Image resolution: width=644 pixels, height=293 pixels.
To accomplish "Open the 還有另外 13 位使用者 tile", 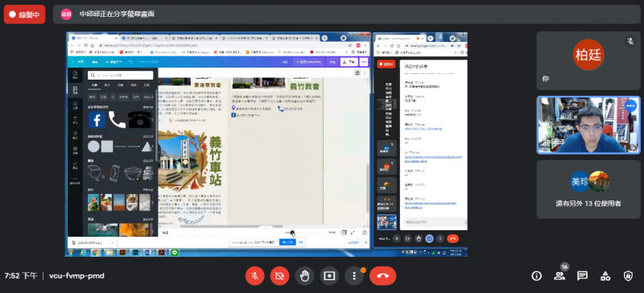I will (588, 189).
